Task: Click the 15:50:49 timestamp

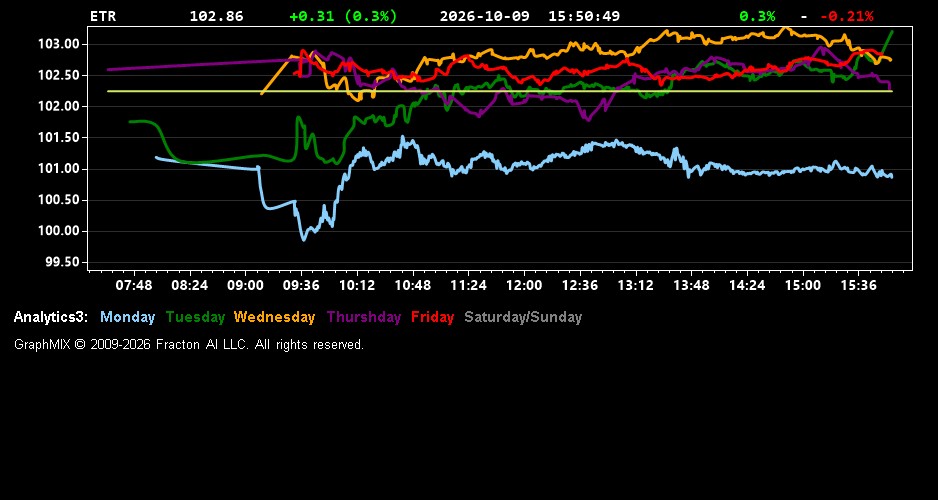Action: [584, 16]
